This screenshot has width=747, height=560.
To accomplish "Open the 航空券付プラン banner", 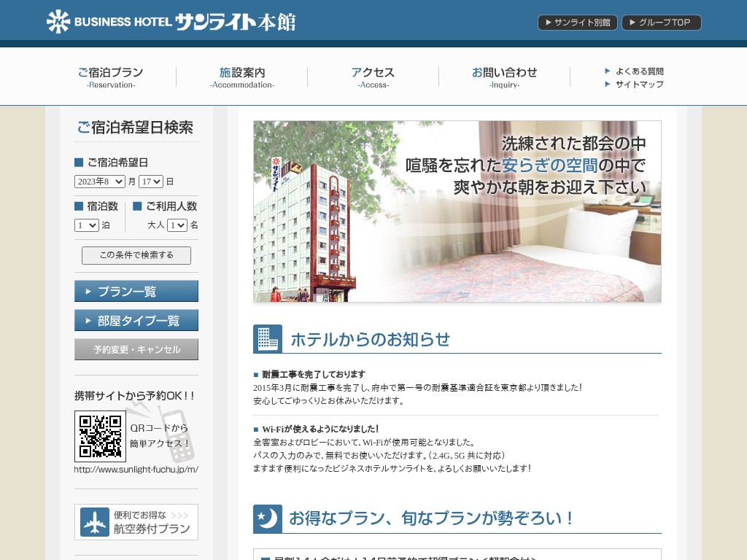I will [136, 522].
